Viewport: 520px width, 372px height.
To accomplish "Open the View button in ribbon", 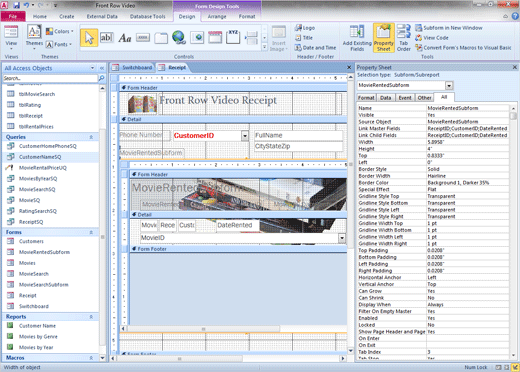I will coord(11,38).
